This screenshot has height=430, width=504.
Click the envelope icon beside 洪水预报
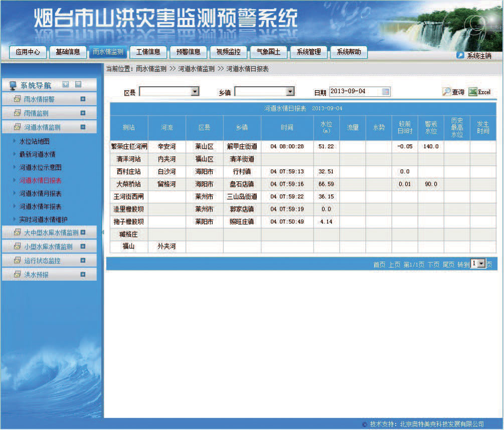[17, 274]
